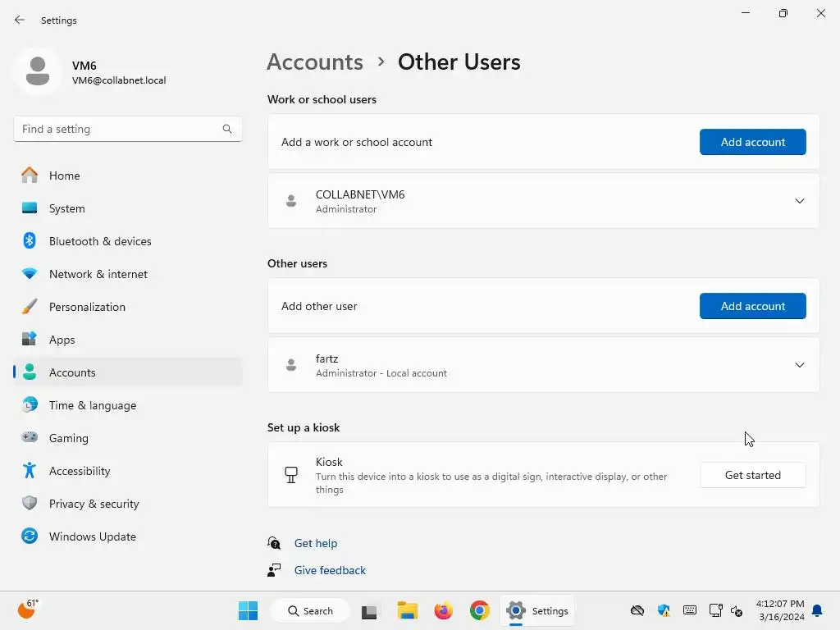The height and width of the screenshot is (630, 840).
Task: Click the Accessibility figure icon
Action: pos(30,471)
